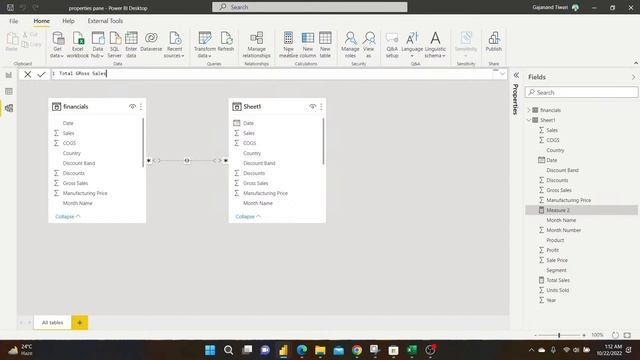Create a New table

tap(325, 44)
